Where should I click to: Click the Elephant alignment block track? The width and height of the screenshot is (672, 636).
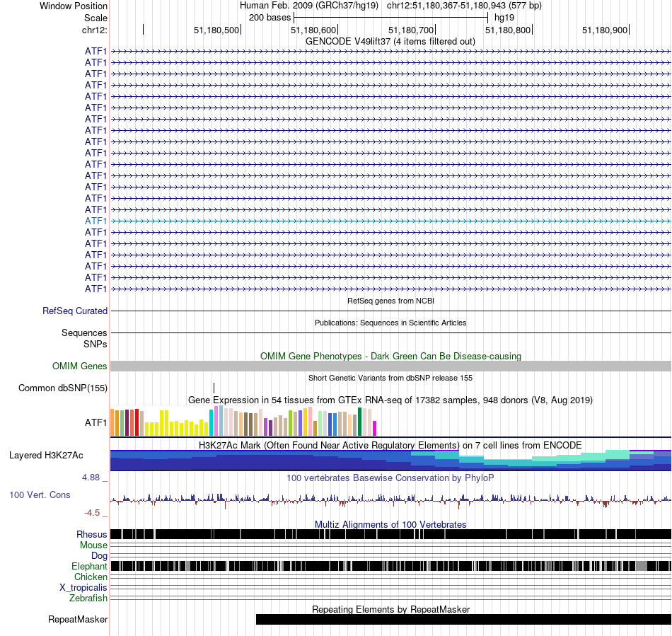tap(390, 566)
